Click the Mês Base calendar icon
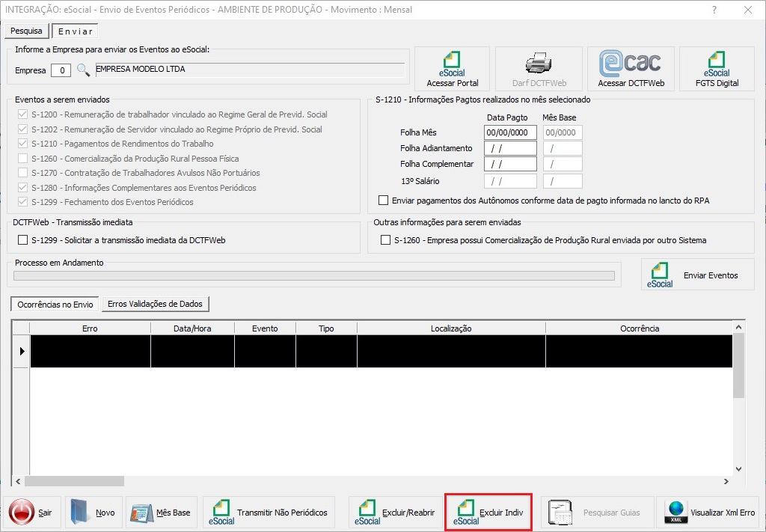Viewport: 766px width, 532px height. (x=142, y=513)
